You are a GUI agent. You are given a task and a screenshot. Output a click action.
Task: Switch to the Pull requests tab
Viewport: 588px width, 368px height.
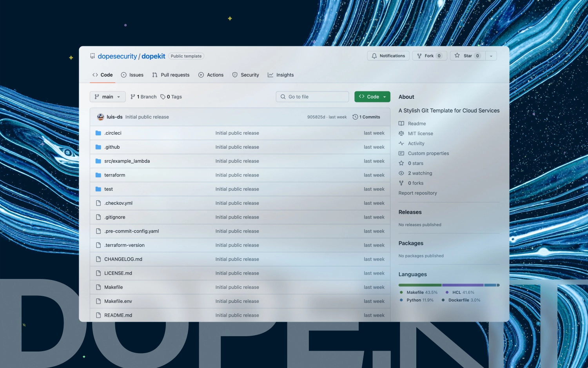(171, 75)
